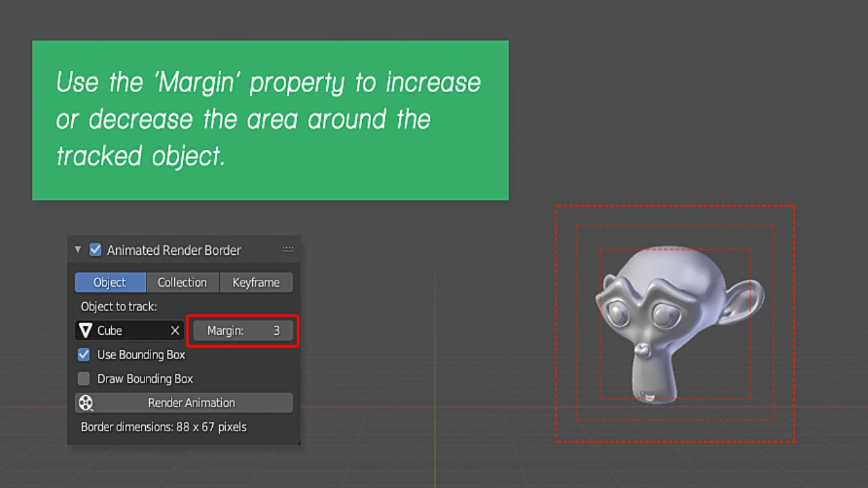Click the mesh icon beside Cube
This screenshot has width=868, height=488.
[85, 331]
